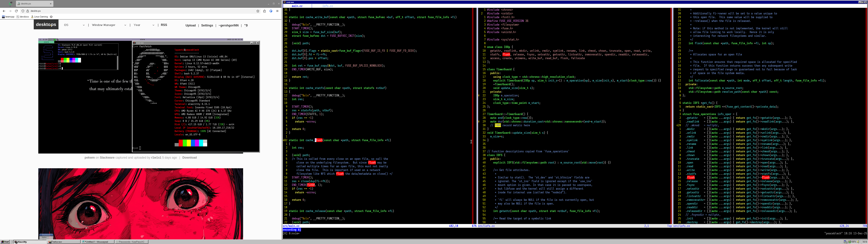Click Download below the Slackware screenshot
Screen dimensions: 868x244
click(x=189, y=157)
